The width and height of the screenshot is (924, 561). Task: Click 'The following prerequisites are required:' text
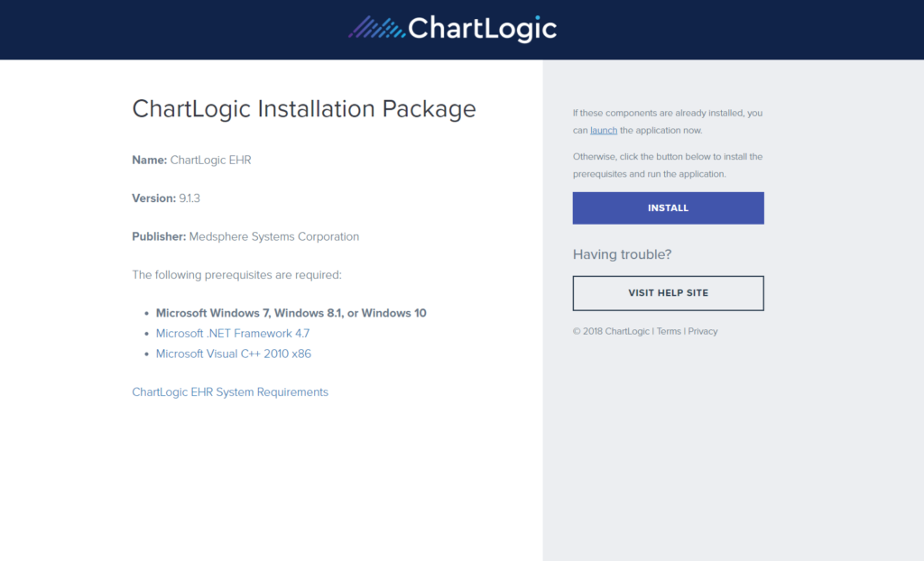tap(237, 275)
